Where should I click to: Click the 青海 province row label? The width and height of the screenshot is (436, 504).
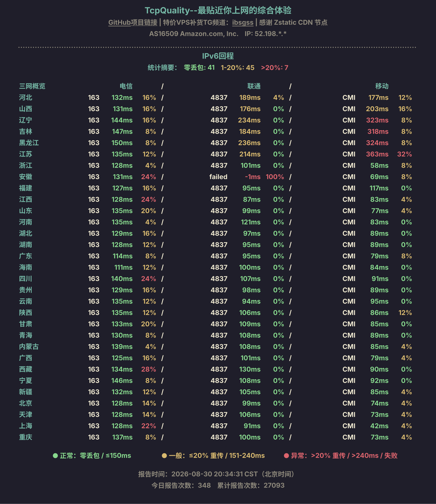coord(26,335)
